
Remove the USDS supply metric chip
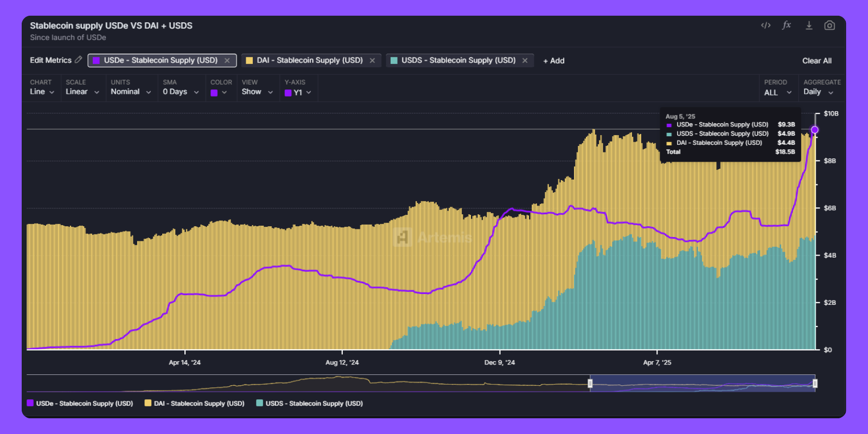tap(525, 61)
